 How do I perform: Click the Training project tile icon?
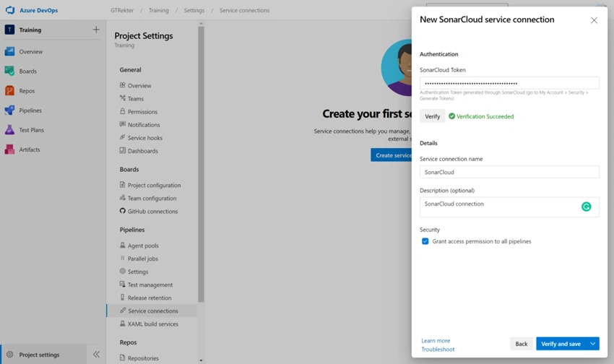[x=10, y=30]
